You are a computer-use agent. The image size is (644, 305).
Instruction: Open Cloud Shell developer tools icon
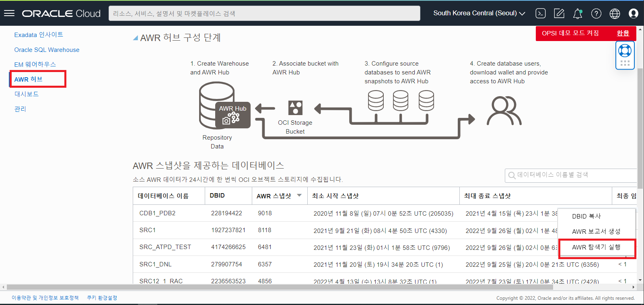coord(541,13)
